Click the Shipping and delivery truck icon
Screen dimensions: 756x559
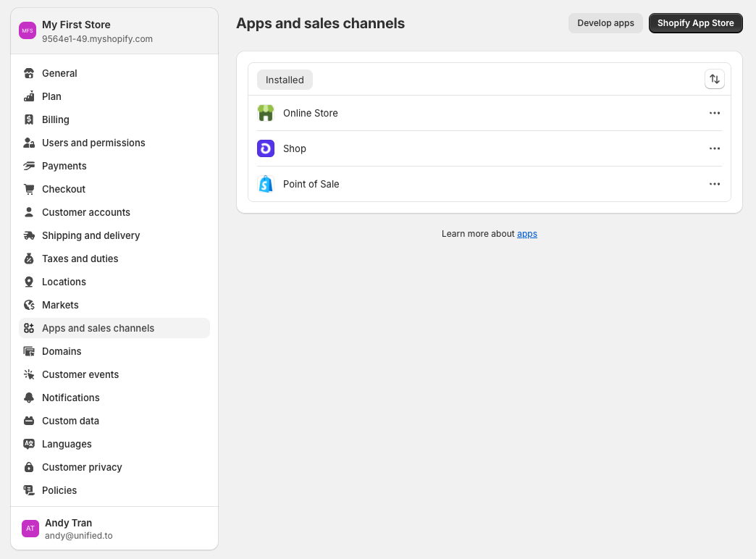pyautogui.click(x=29, y=235)
